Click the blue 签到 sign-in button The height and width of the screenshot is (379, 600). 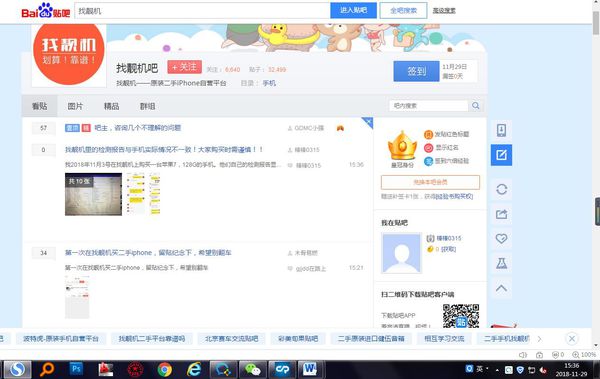click(x=416, y=71)
